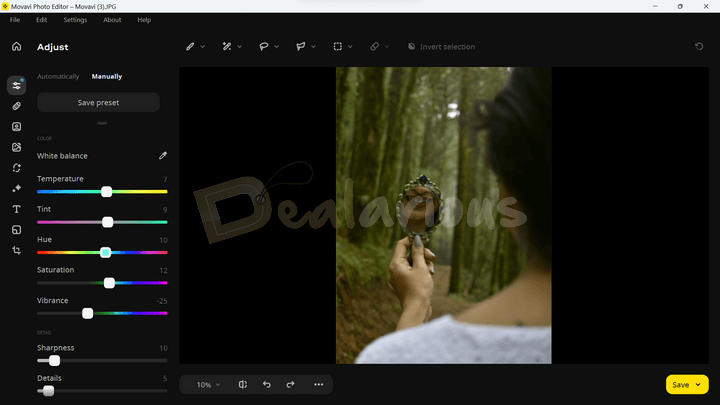Viewport: 720px width, 405px height.
Task: Select the lasso selection tool
Action: 264,46
